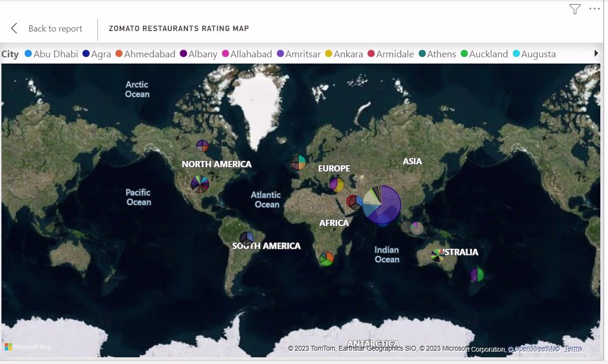Viewport: 608px width, 364px height.
Task: Select Ankara legend entry
Action: (x=344, y=54)
